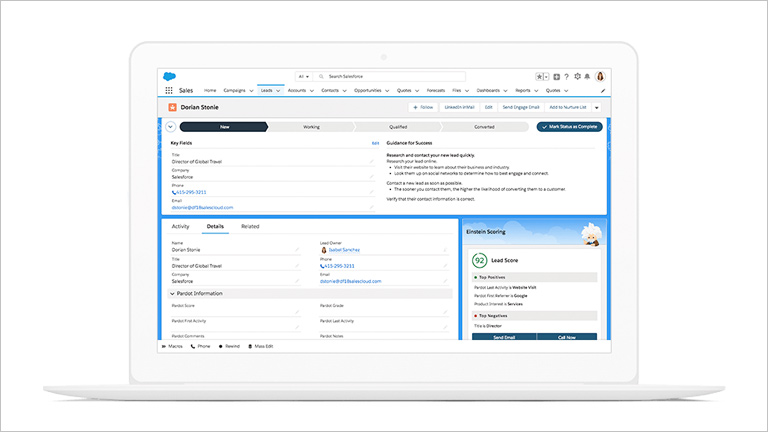Open Macros in the utility bar

(x=172, y=346)
